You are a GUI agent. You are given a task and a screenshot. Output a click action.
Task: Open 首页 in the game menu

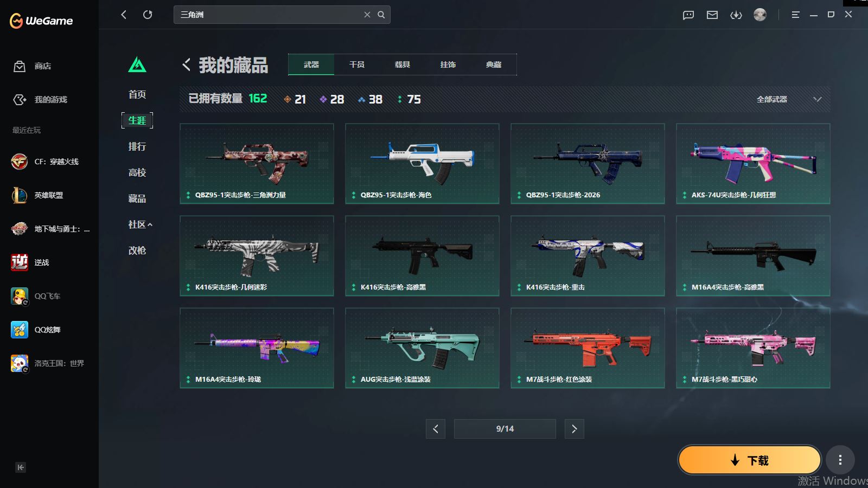(137, 94)
